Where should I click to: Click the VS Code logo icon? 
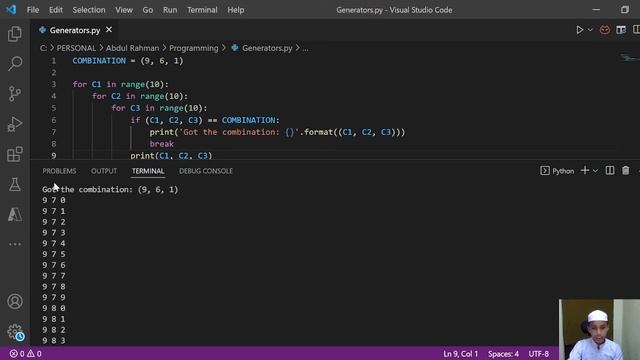click(x=11, y=9)
